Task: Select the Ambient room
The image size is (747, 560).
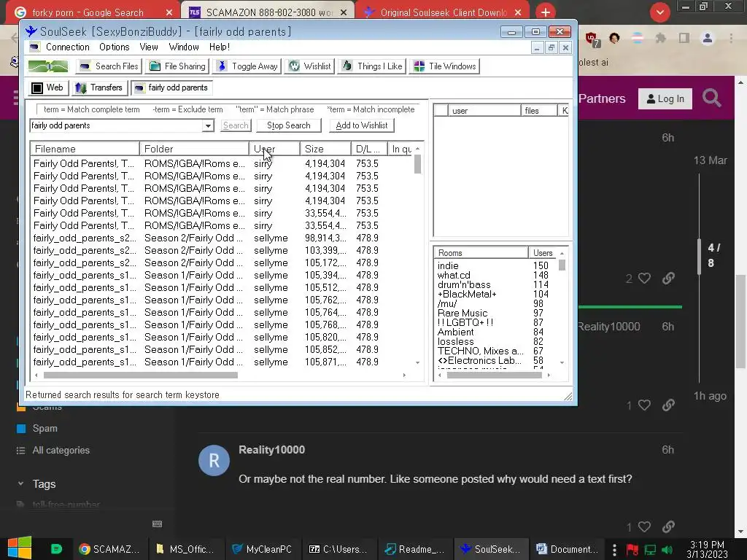Action: click(x=456, y=332)
